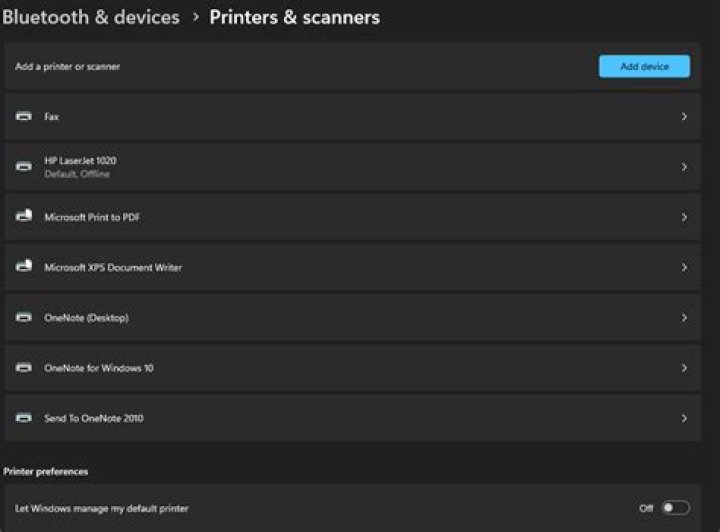Expand the Send To OneNote 2010 chevron
The image size is (720, 532).
click(x=684, y=418)
